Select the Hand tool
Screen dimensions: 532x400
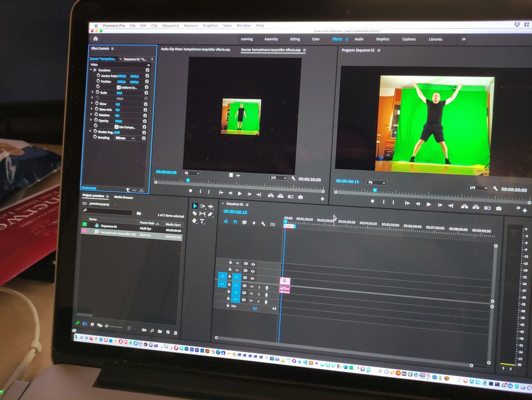point(195,221)
